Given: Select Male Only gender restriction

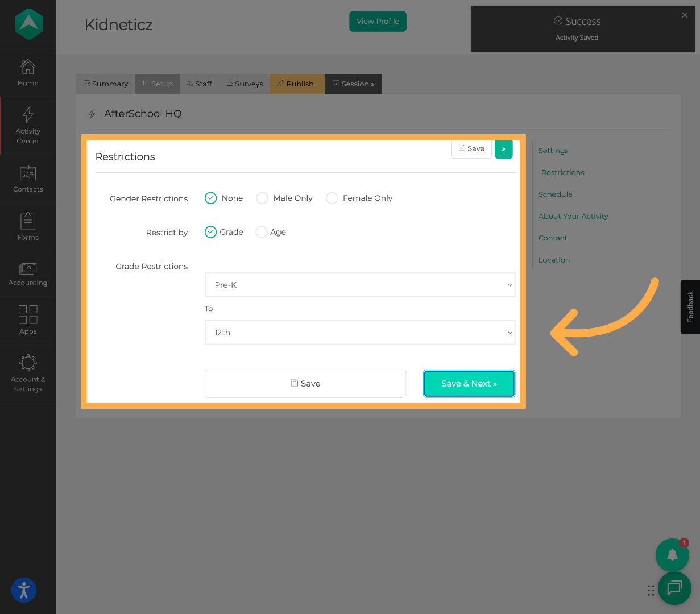Looking at the screenshot, I should click(x=262, y=198).
